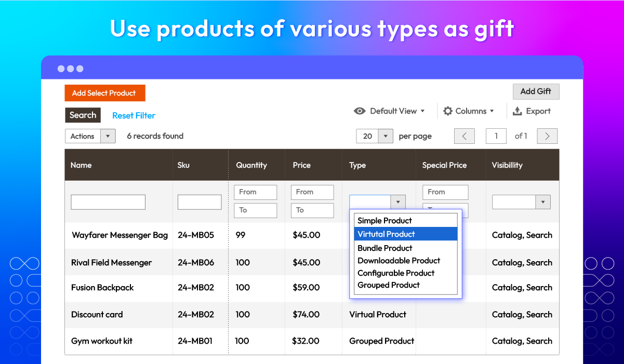Click the page number input box
The height and width of the screenshot is (364, 624).
point(496,136)
